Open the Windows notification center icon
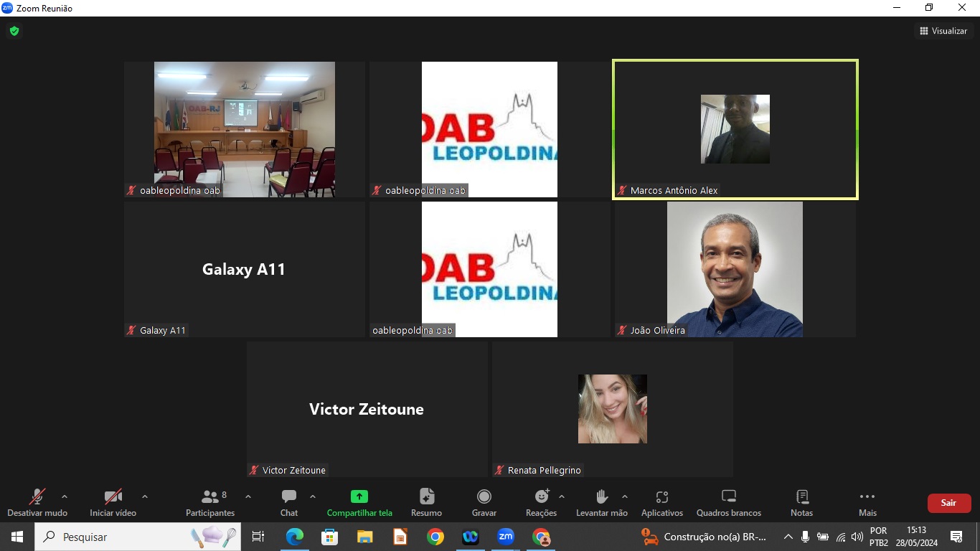The height and width of the screenshot is (551, 980). click(956, 537)
